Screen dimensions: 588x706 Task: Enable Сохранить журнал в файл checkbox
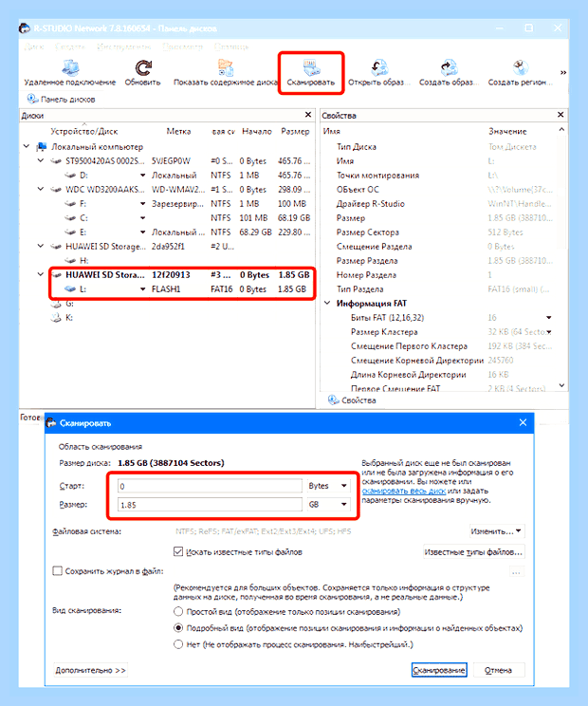[x=57, y=571]
